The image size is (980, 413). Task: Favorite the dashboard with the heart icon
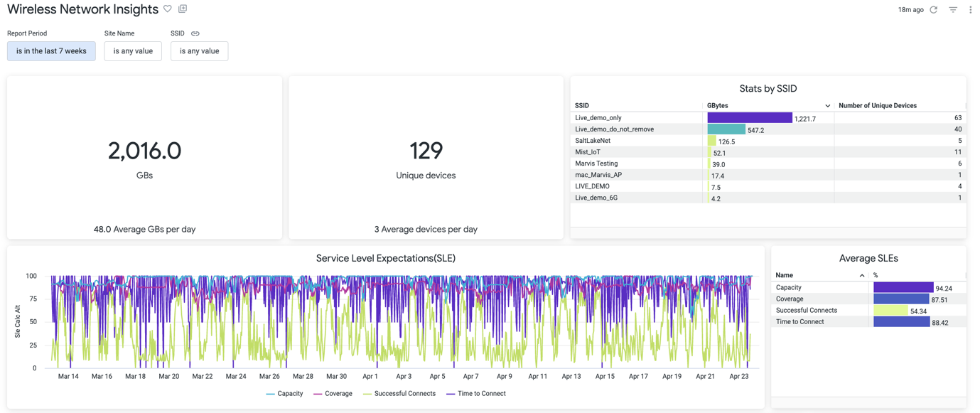tap(168, 9)
